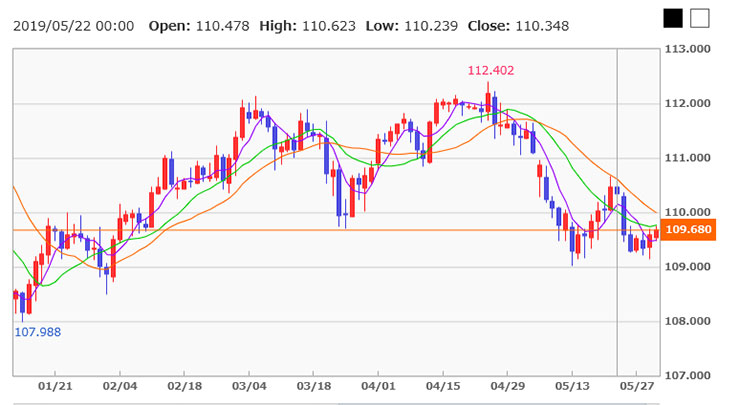Viewport: 740px width, 405px height.
Task: Select the black theme square
Action: point(673,19)
